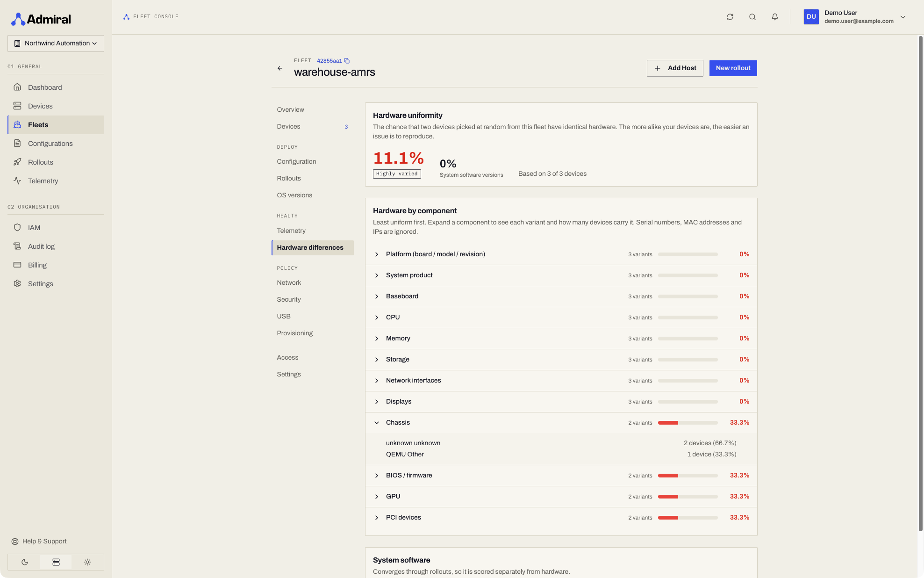The width and height of the screenshot is (924, 578).
Task: Click the IAM shield icon
Action: (x=17, y=227)
